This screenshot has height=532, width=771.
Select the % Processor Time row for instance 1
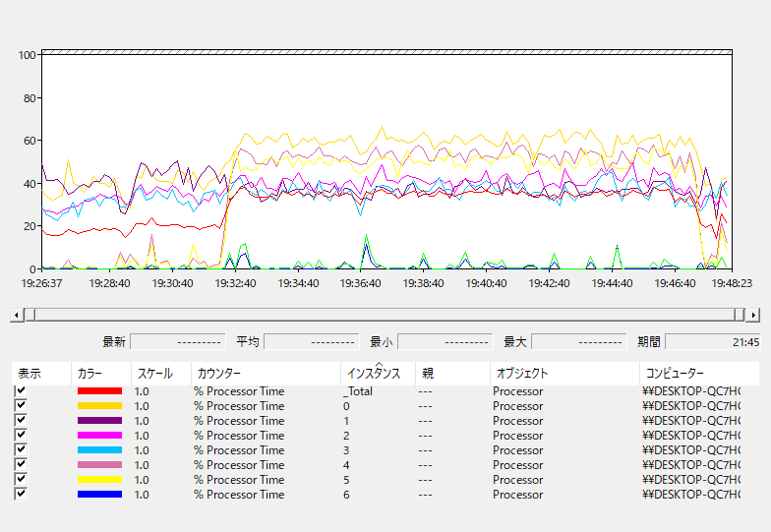click(x=239, y=421)
